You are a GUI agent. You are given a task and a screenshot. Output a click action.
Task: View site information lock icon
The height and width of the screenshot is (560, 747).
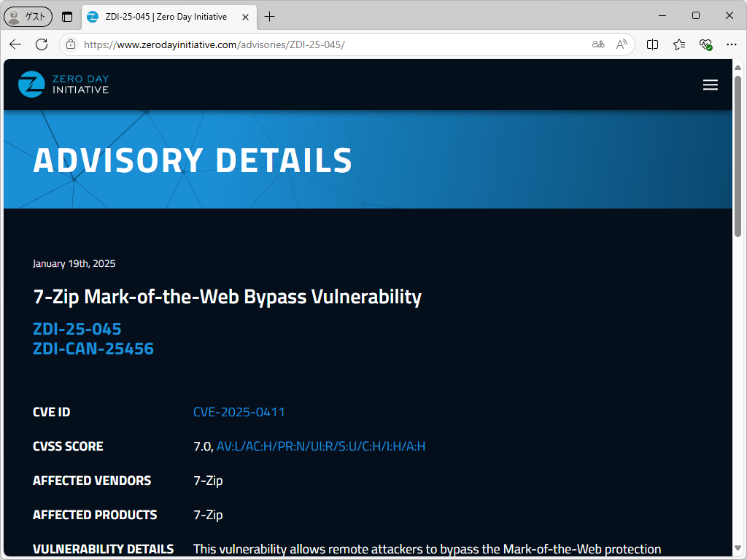point(71,44)
